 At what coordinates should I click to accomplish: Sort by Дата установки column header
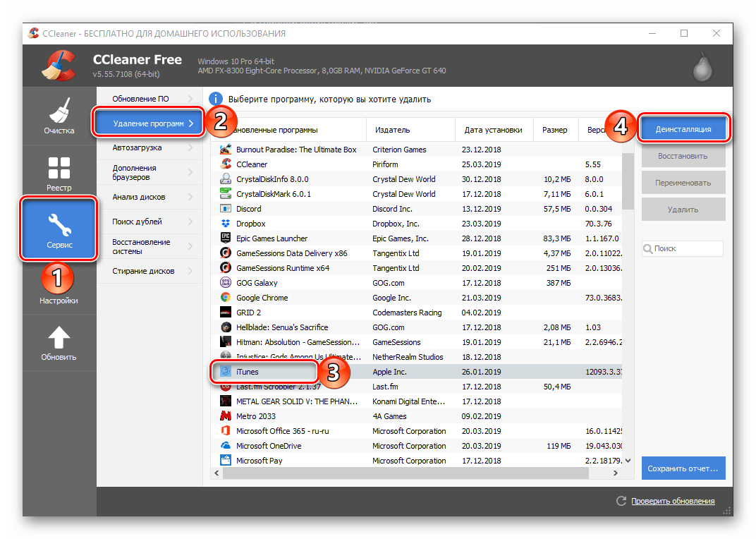pos(493,130)
